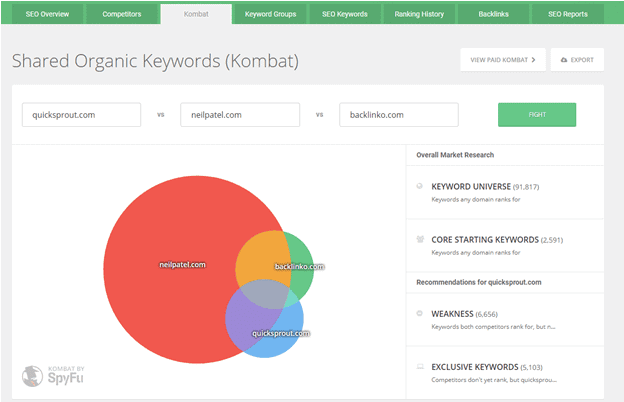
Task: Click the SpyFu logo
Action: 53,376
